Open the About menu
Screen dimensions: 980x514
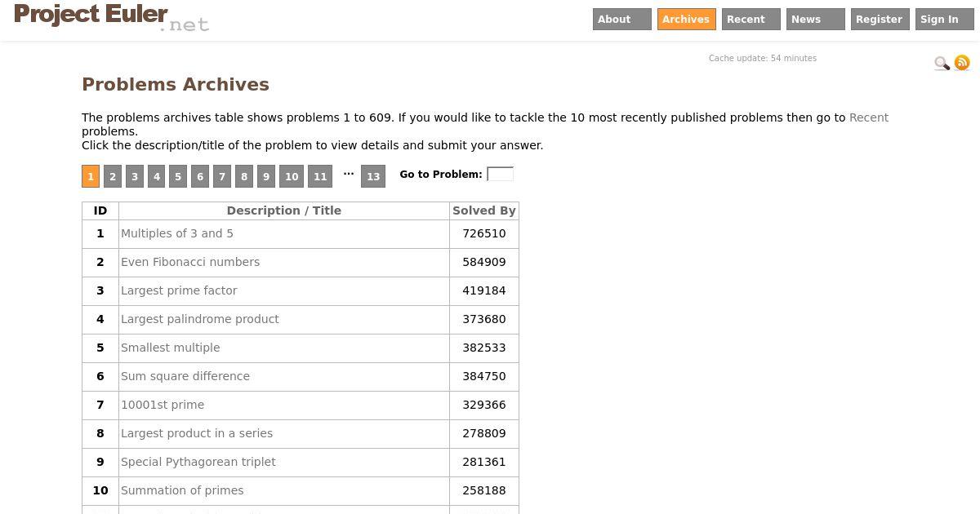622,20
